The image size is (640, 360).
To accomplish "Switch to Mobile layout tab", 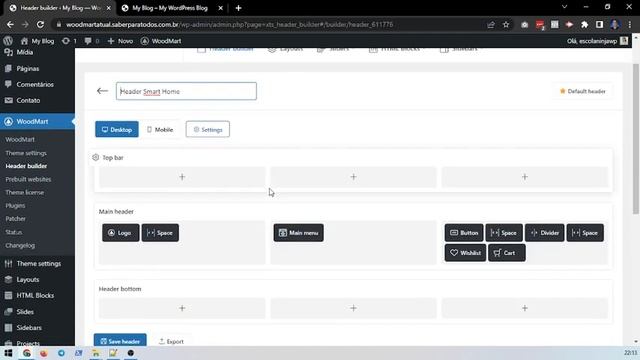I will tap(160, 129).
